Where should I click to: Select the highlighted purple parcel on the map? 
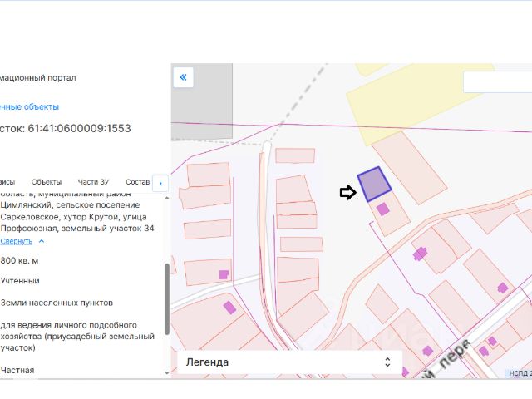click(x=374, y=184)
